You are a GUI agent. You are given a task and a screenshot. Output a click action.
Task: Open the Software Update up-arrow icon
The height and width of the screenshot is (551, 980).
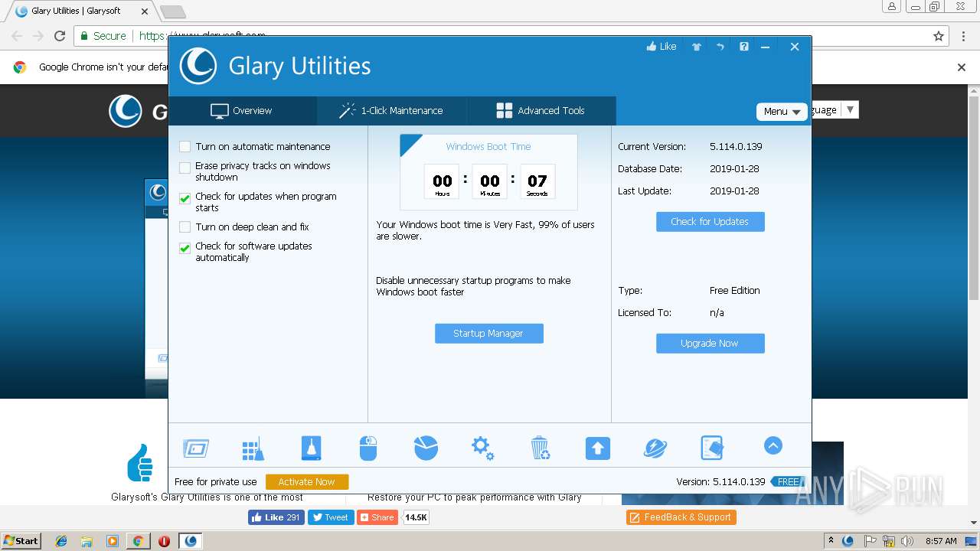click(597, 448)
